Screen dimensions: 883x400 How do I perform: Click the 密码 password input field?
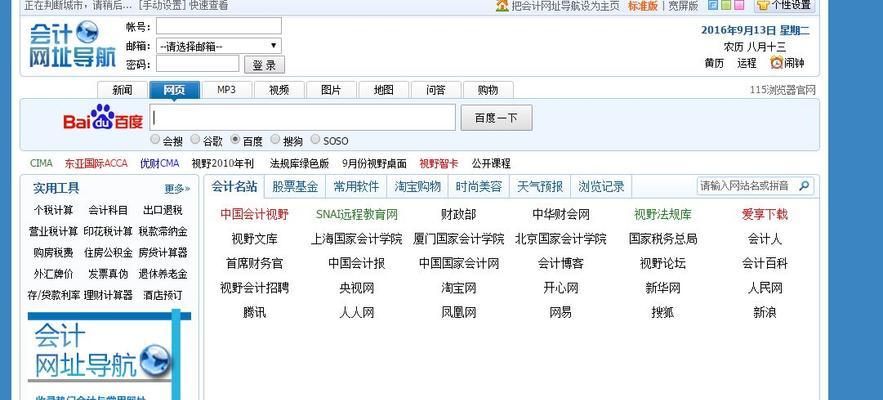click(198, 64)
